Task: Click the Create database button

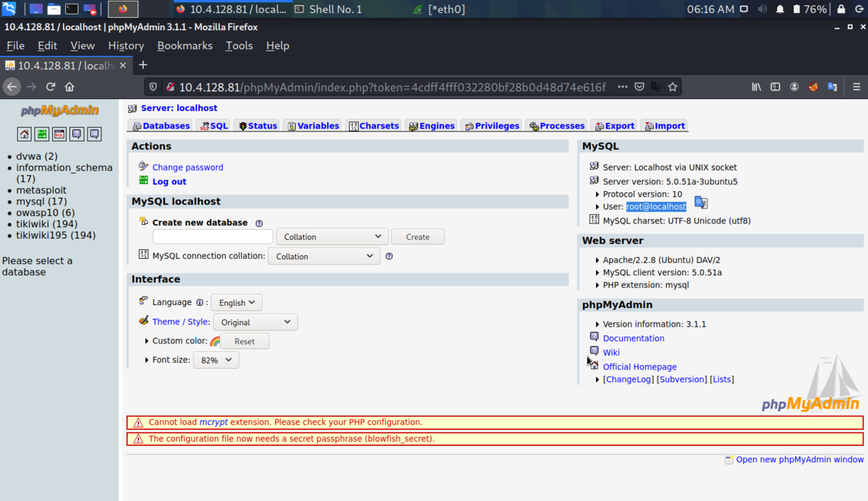Action: (x=417, y=236)
